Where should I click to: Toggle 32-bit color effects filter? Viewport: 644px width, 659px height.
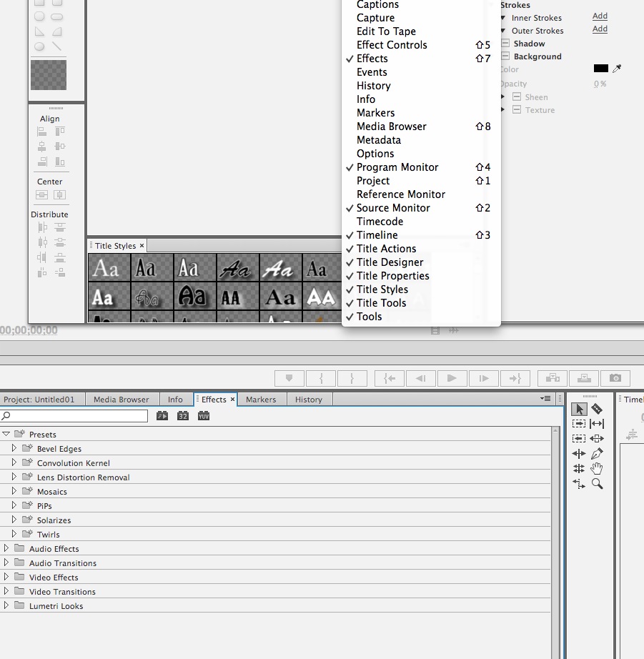(x=182, y=416)
